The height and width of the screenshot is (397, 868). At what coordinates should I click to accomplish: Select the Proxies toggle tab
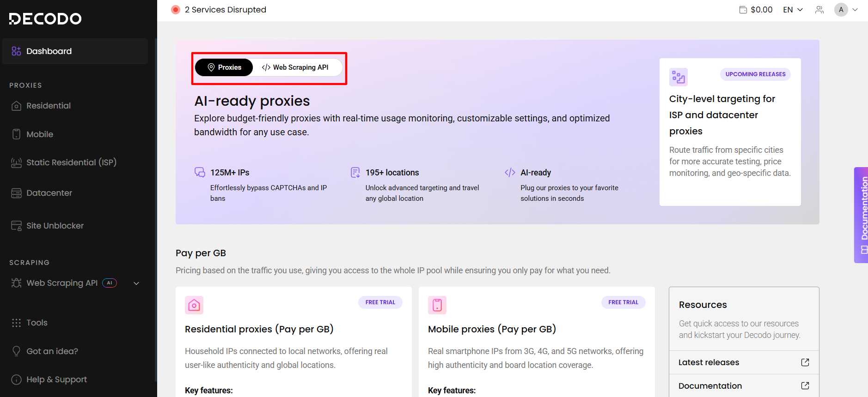(x=224, y=67)
